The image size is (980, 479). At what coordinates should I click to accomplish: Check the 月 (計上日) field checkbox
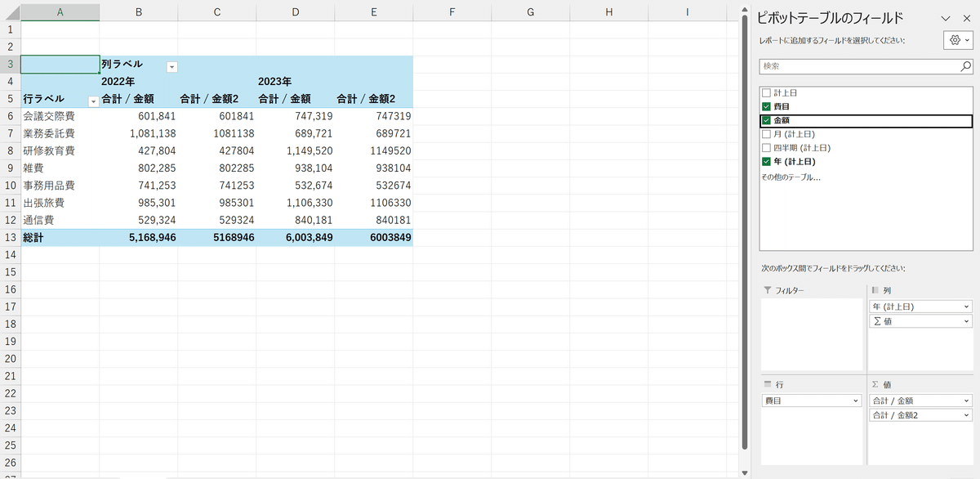[766, 134]
